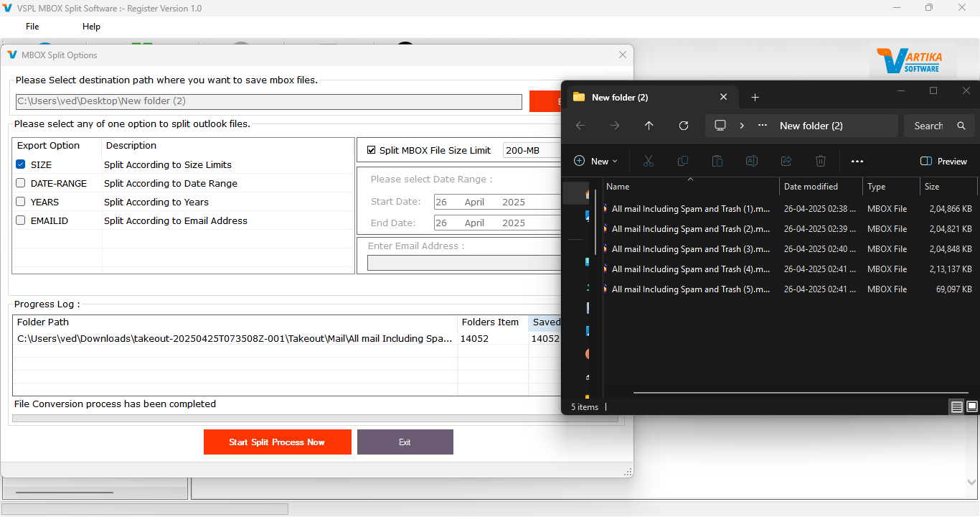
Task: Click the Explorer Search box
Action: pyautogui.click(x=939, y=126)
